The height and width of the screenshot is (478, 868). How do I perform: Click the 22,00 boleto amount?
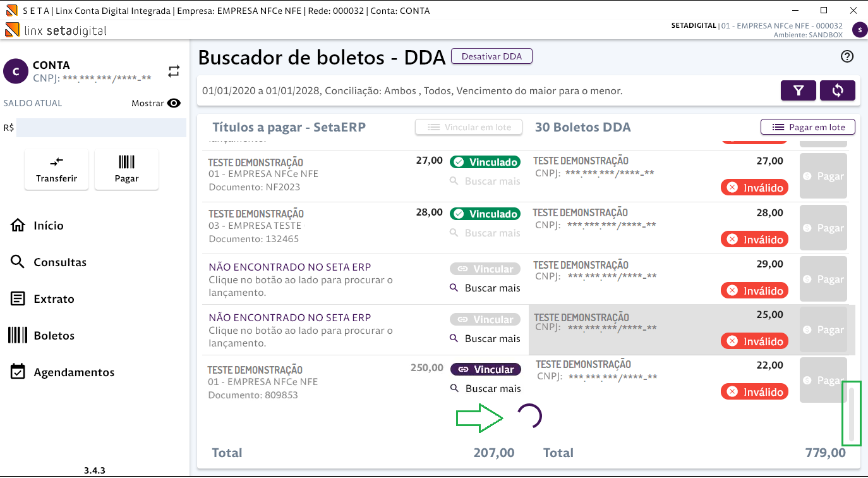click(x=770, y=365)
